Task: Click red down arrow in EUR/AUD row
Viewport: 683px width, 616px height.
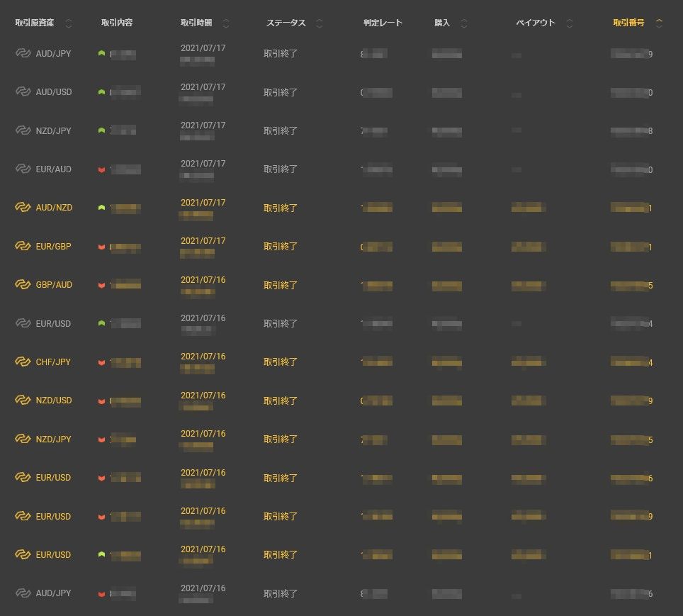Action: click(x=101, y=169)
